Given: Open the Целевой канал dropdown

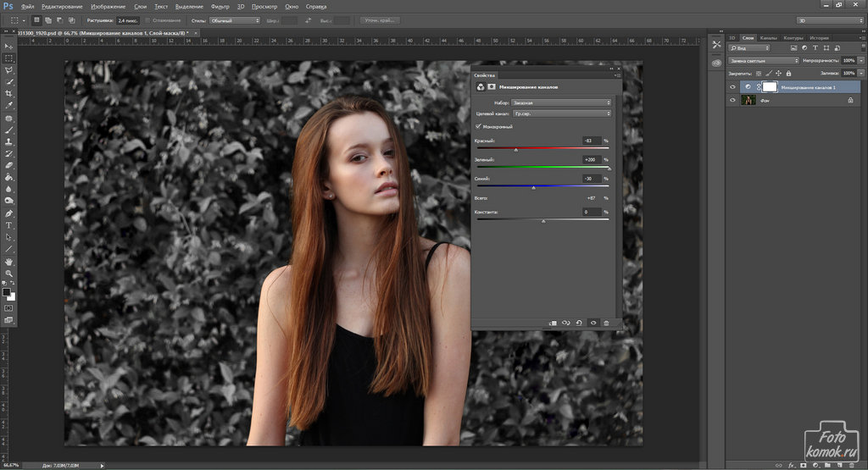Looking at the screenshot, I should (x=561, y=113).
